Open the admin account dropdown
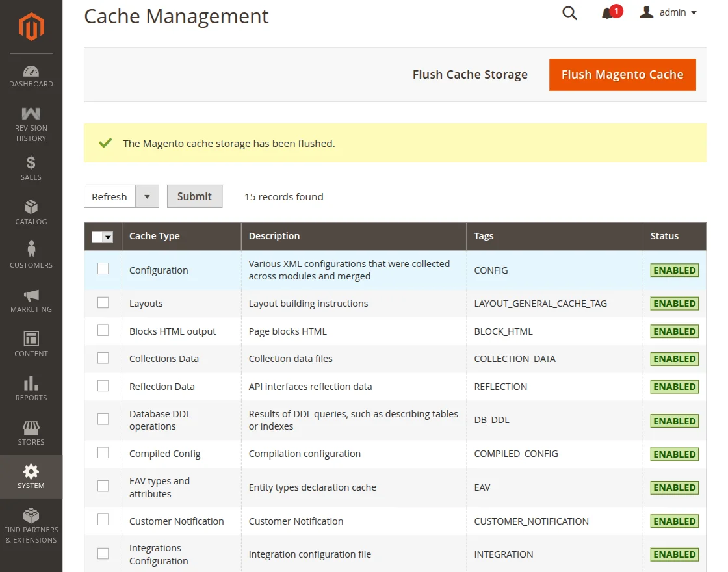728x572 pixels. [x=668, y=12]
